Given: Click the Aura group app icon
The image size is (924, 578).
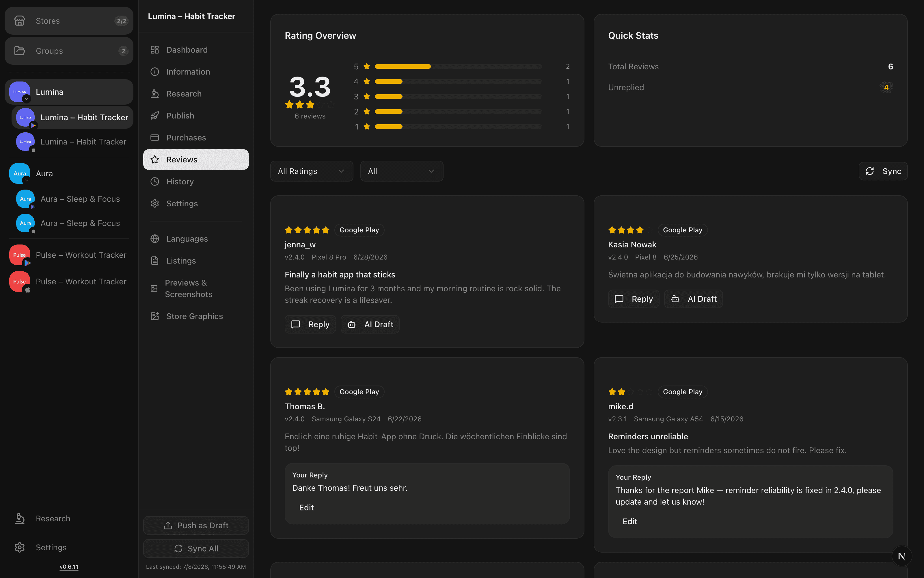Looking at the screenshot, I should (19, 173).
